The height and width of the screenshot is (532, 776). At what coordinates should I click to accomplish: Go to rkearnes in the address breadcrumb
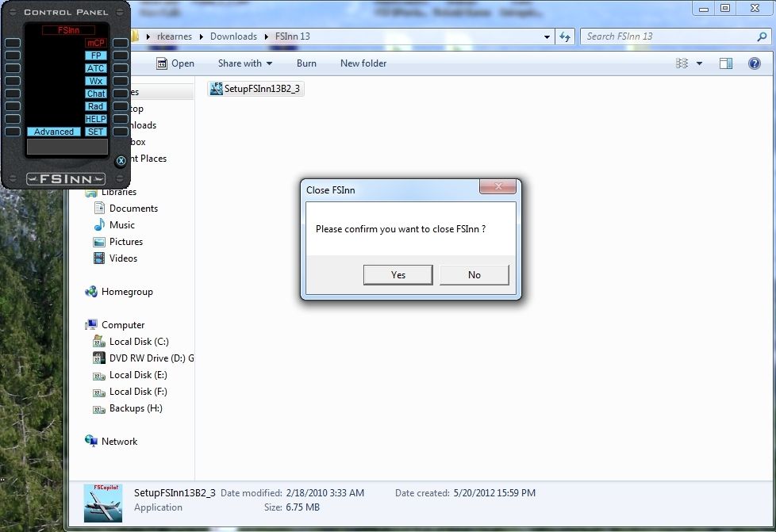[175, 36]
